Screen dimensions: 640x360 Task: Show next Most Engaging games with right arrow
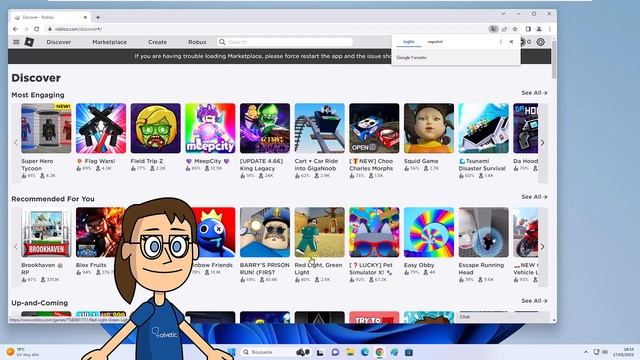[542, 143]
